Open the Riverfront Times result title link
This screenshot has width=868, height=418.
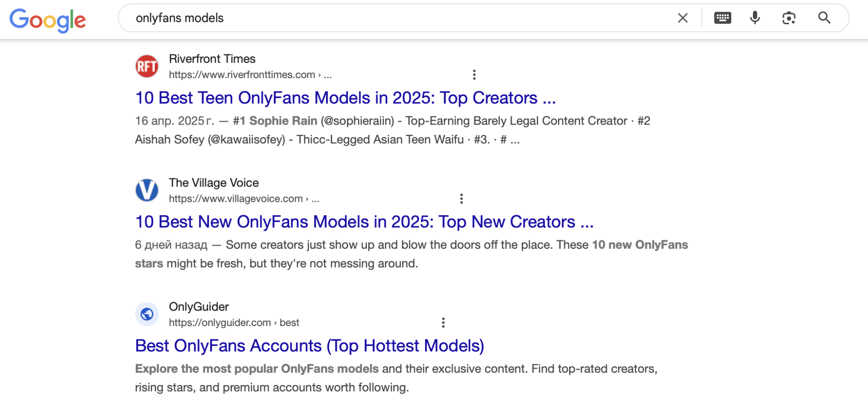345,98
